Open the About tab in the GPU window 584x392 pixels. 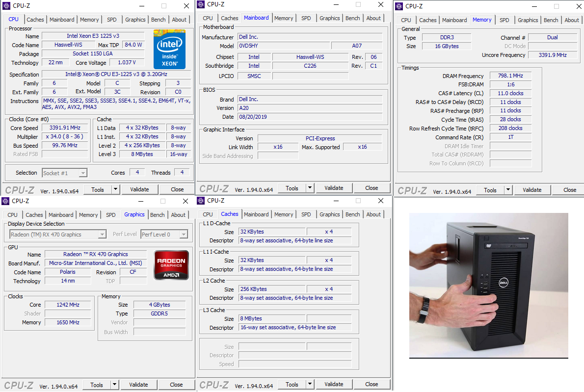(x=178, y=215)
